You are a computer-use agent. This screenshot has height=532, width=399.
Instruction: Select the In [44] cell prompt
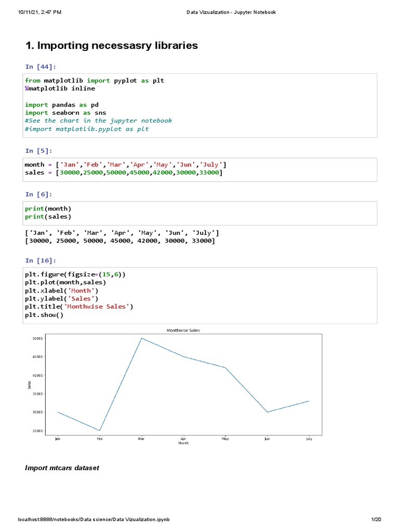point(41,66)
